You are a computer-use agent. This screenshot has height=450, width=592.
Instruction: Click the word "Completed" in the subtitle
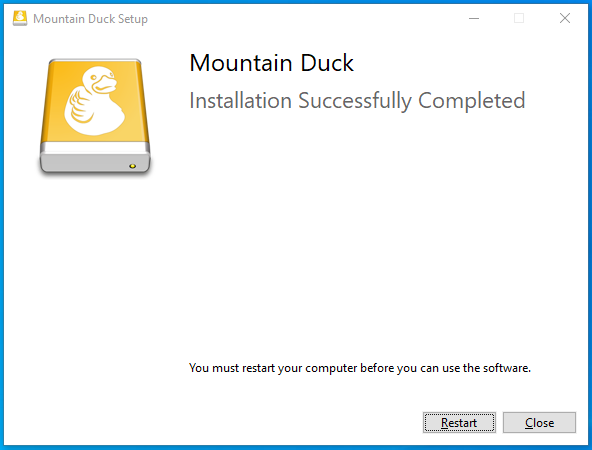tap(472, 101)
